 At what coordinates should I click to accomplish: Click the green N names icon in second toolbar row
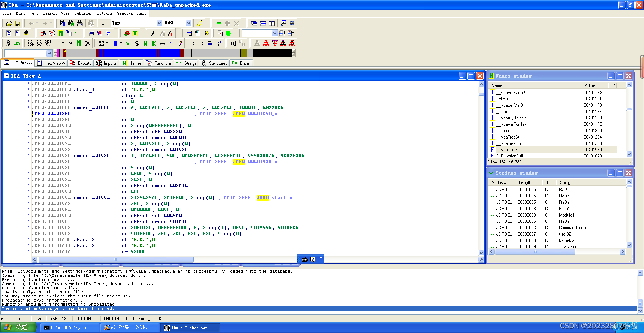coord(61,33)
